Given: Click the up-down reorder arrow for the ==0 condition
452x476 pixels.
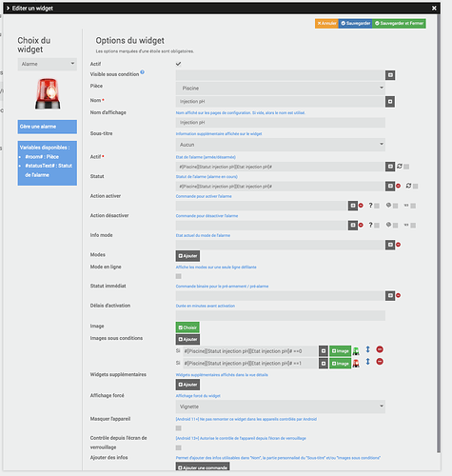Looking at the screenshot, I should click(368, 349).
